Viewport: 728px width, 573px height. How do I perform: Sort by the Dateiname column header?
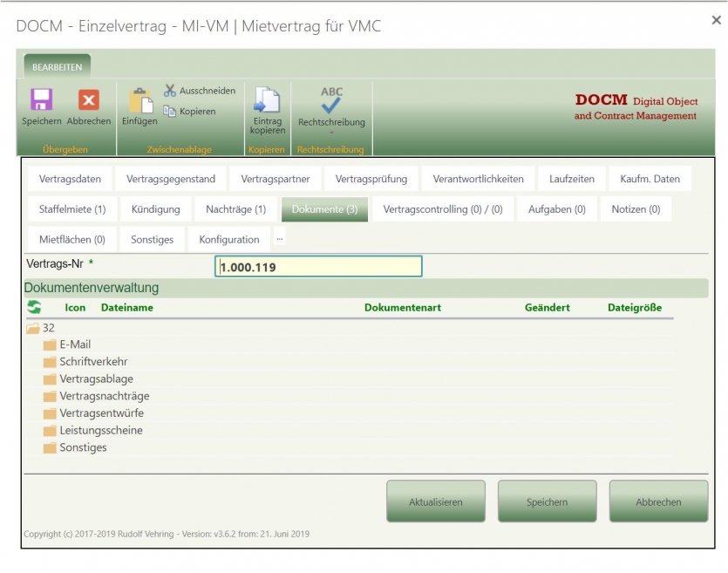126,307
